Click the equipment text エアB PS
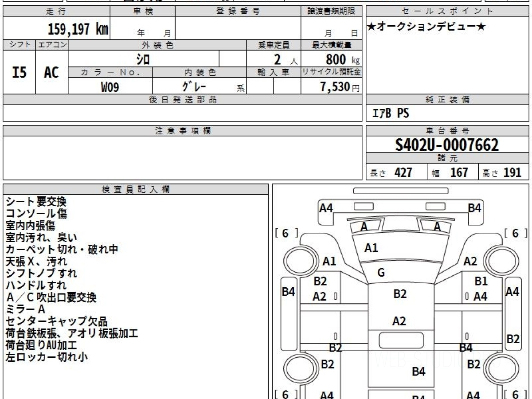The height and width of the screenshot is (399, 532). click(390, 113)
